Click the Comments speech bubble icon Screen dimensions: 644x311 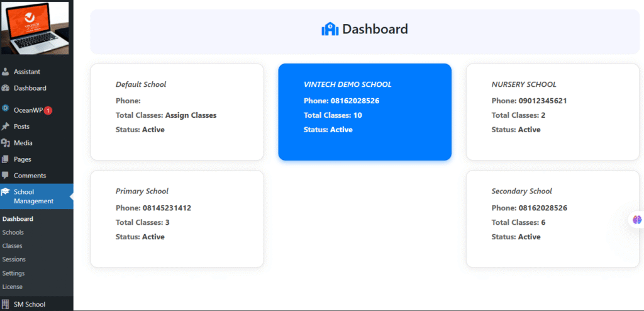(6, 176)
